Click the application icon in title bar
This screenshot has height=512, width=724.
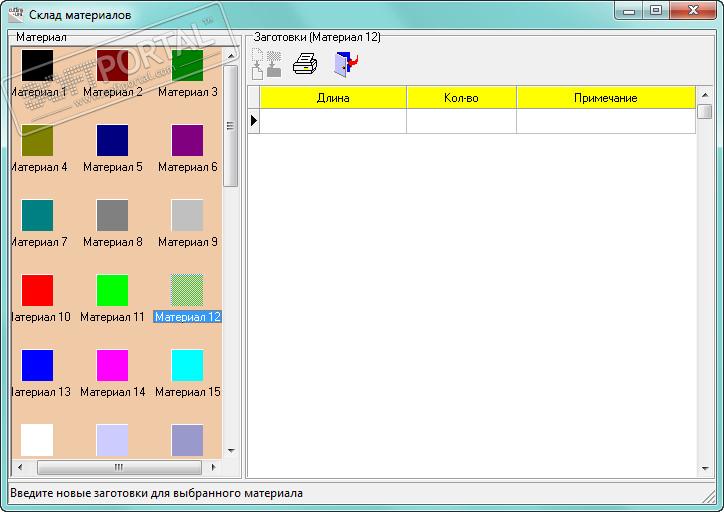point(16,14)
